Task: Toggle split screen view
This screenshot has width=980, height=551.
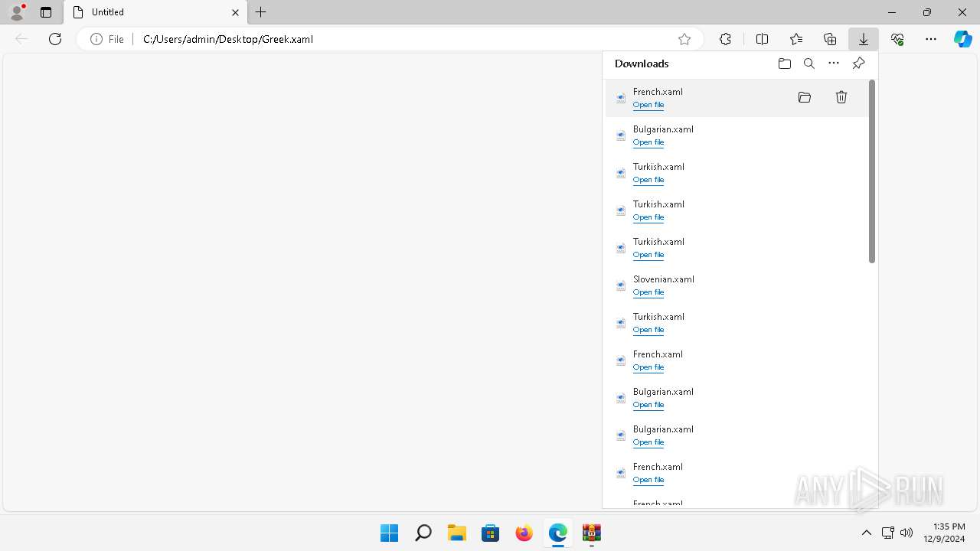Action: click(x=763, y=39)
